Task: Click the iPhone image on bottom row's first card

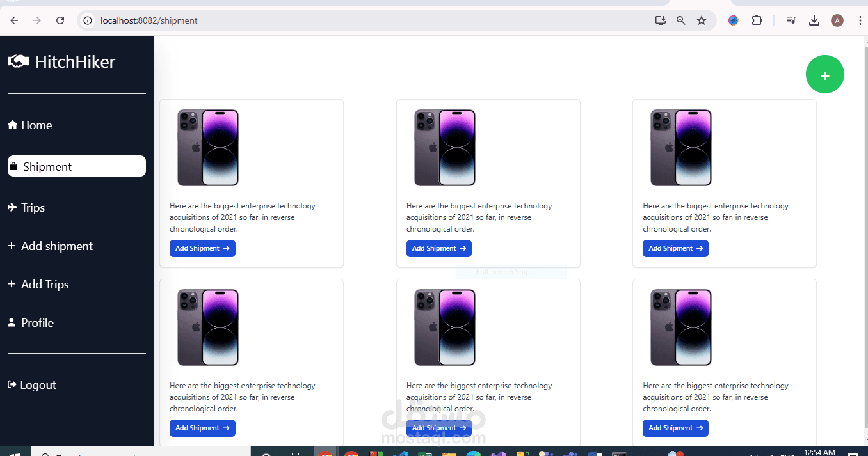Action: click(208, 327)
